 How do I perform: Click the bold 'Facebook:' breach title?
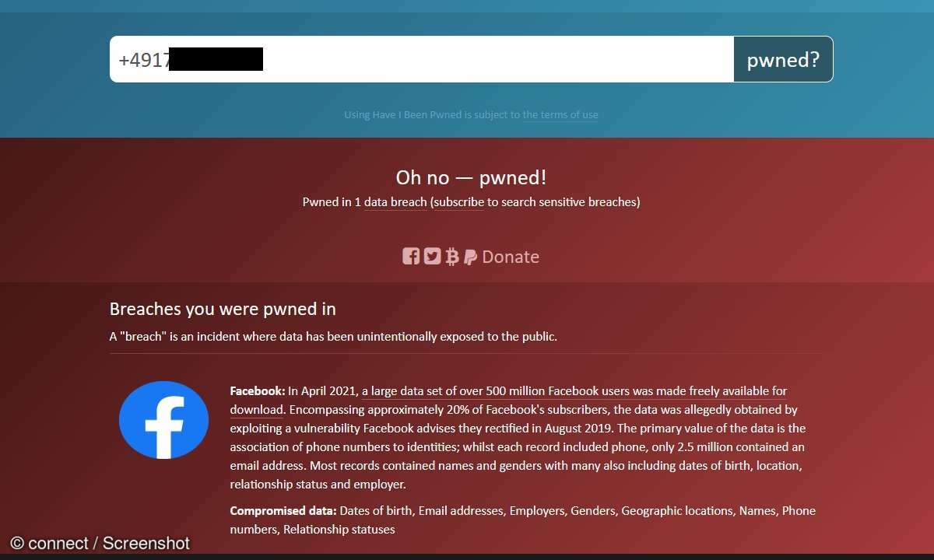point(258,391)
